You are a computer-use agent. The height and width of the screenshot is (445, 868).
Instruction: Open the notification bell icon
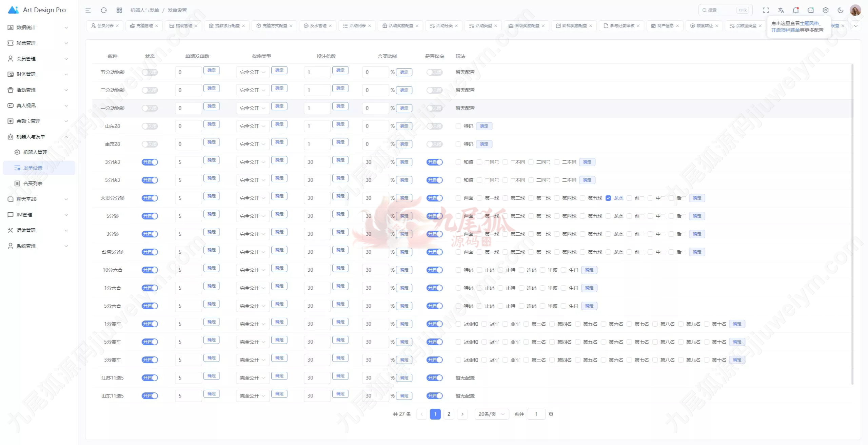click(796, 10)
